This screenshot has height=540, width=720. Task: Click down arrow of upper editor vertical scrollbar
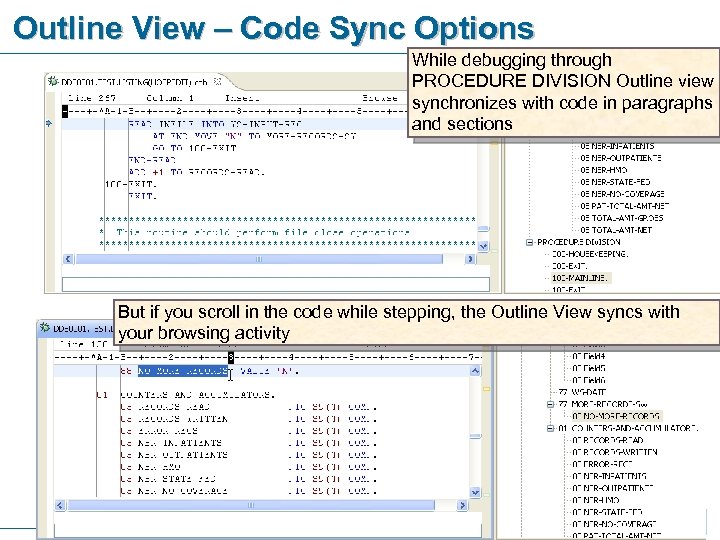coord(483,247)
